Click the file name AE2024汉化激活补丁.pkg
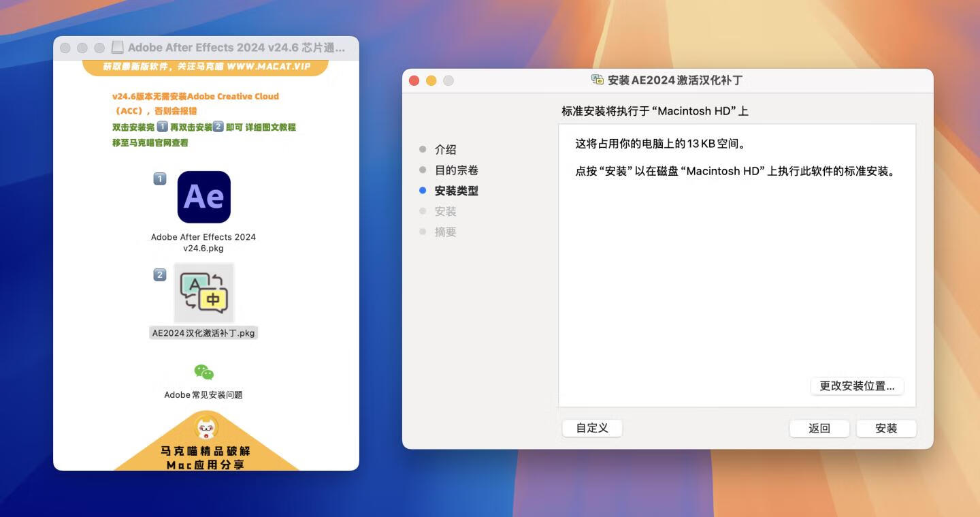The height and width of the screenshot is (517, 980). (203, 333)
